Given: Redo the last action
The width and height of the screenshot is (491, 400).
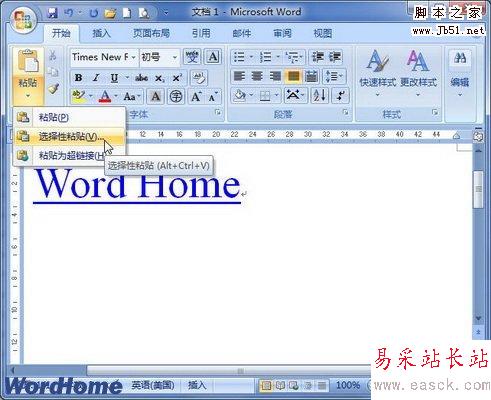Looking at the screenshot, I should 94,13.
